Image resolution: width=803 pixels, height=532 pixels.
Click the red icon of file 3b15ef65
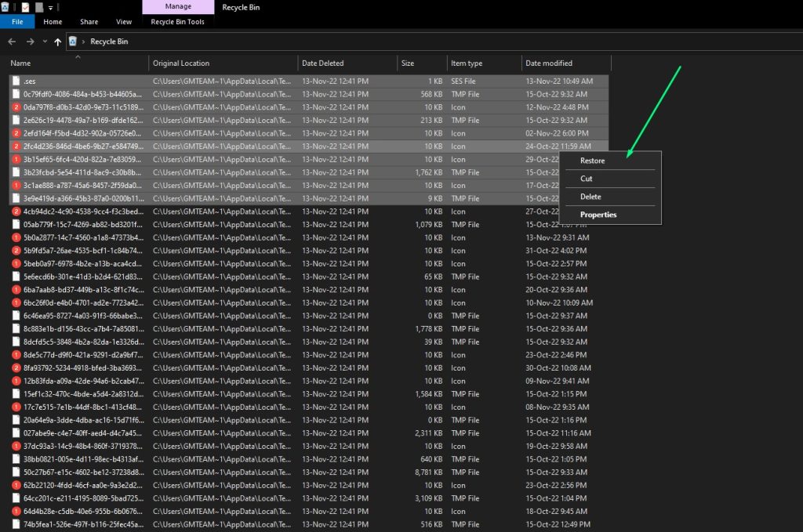point(16,159)
